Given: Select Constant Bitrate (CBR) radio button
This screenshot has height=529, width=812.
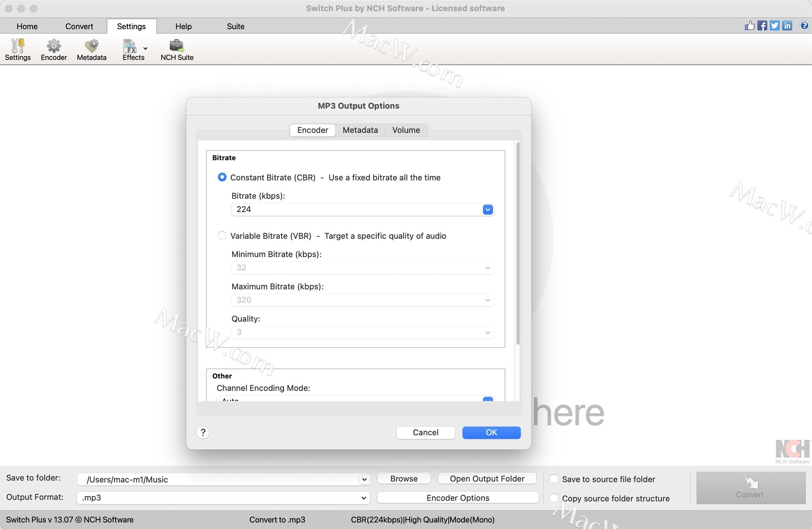Looking at the screenshot, I should (222, 177).
